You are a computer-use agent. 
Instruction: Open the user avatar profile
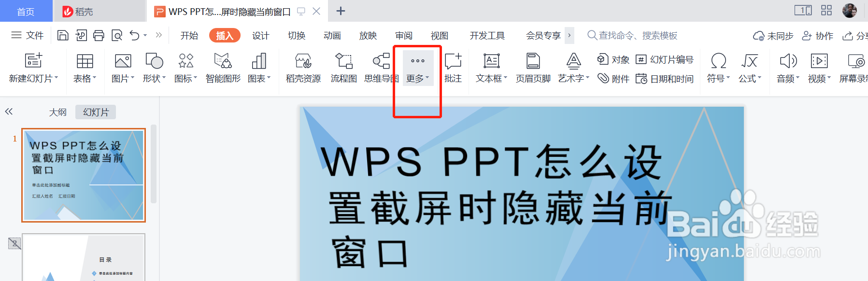[850, 11]
